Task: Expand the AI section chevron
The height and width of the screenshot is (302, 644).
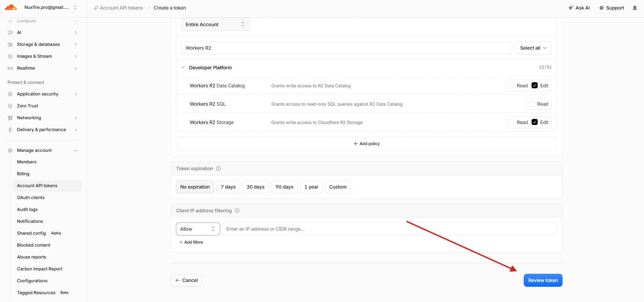Action: tap(76, 33)
